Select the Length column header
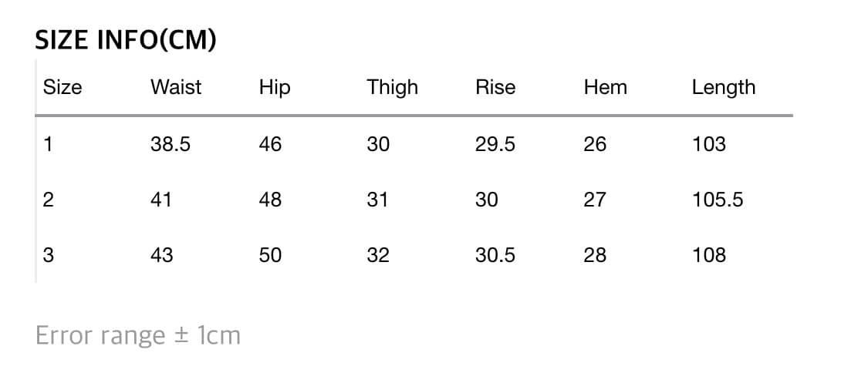This screenshot has width=868, height=383. [x=724, y=87]
